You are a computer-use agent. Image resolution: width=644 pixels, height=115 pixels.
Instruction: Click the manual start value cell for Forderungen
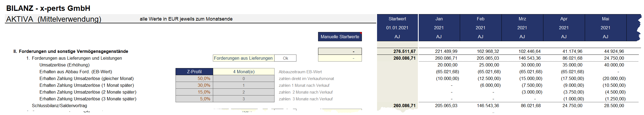tap(340, 58)
